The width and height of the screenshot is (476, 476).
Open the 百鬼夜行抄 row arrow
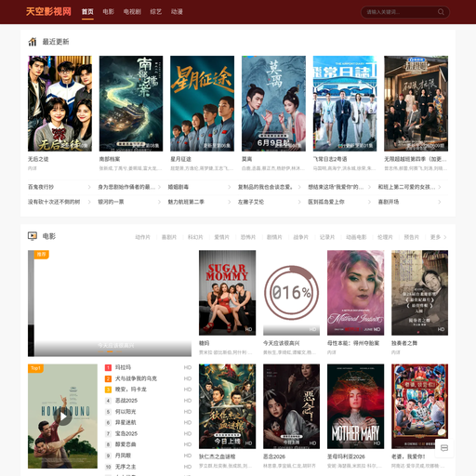(x=89, y=187)
